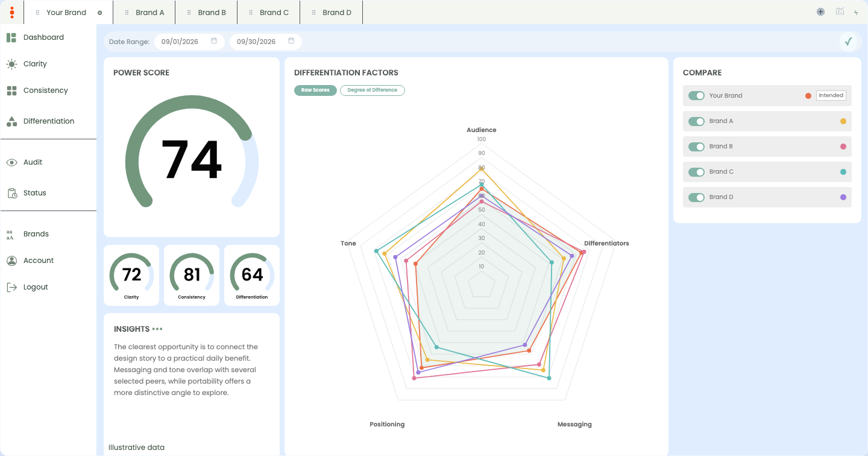Click the Differentiation score card showing 64
Screen dimensions: 868x456
coord(252,275)
